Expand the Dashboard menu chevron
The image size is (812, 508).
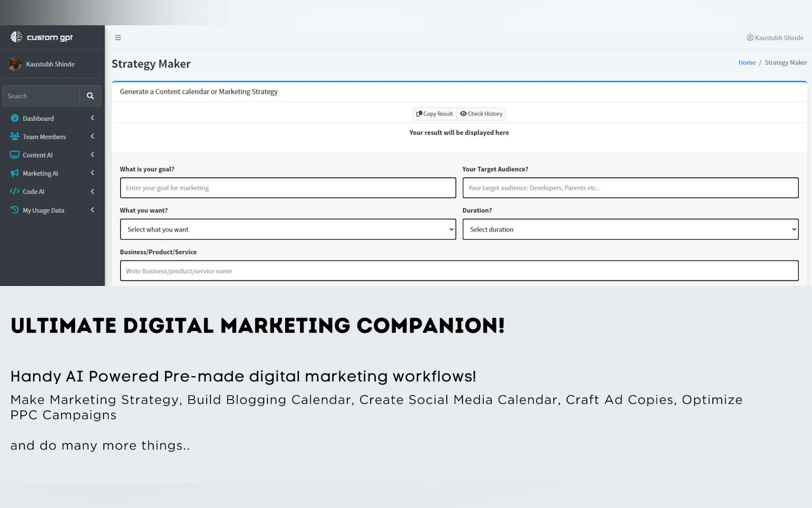[92, 118]
